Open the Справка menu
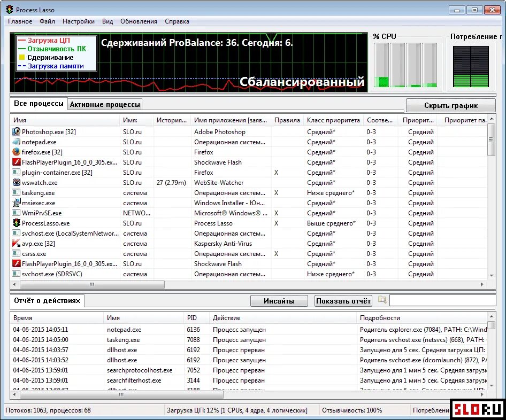The width and height of the screenshot is (506, 420). pyautogui.click(x=177, y=21)
